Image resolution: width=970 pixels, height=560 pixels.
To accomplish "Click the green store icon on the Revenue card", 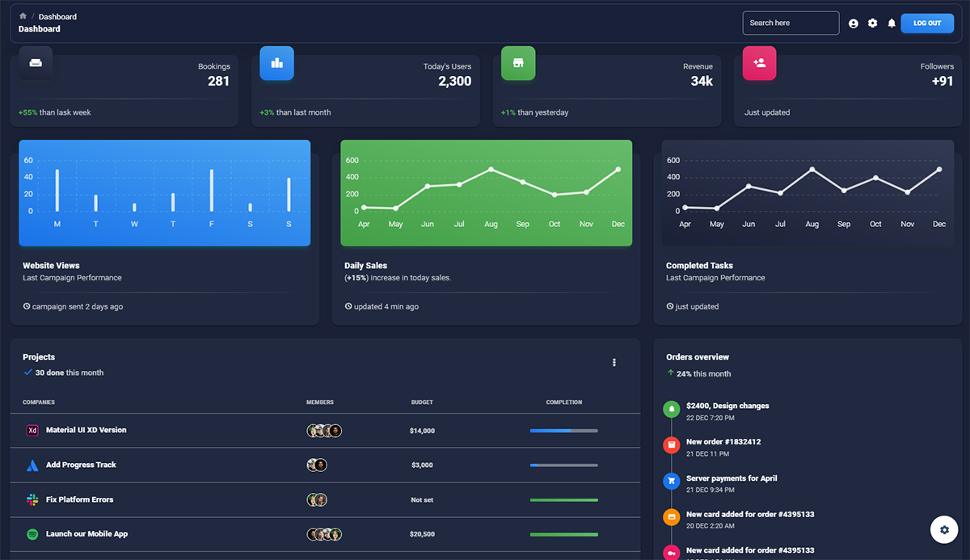I will [x=518, y=63].
